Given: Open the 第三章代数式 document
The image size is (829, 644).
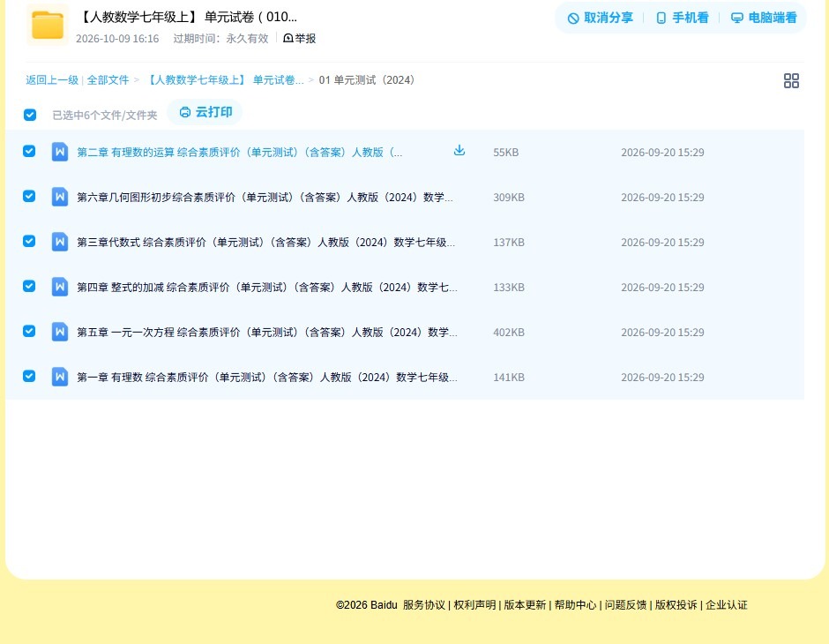Looking at the screenshot, I should [x=266, y=242].
